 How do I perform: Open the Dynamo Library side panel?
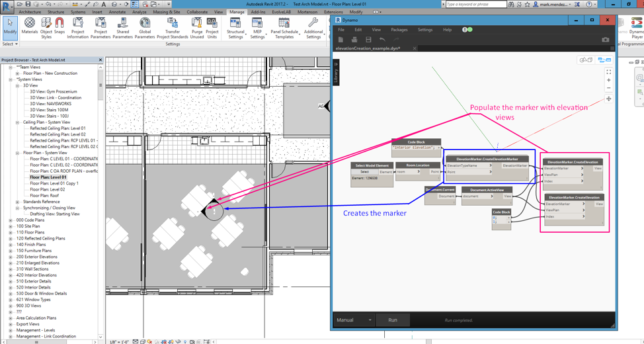pyautogui.click(x=335, y=72)
